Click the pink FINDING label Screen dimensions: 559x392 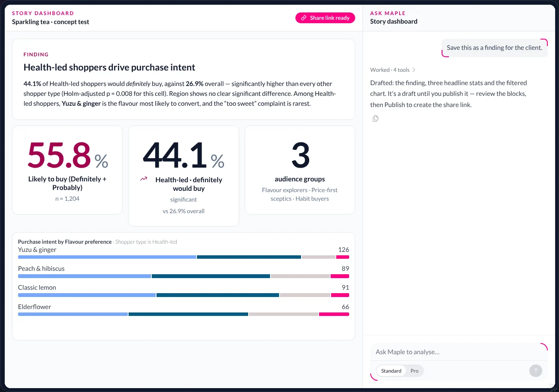36,55
